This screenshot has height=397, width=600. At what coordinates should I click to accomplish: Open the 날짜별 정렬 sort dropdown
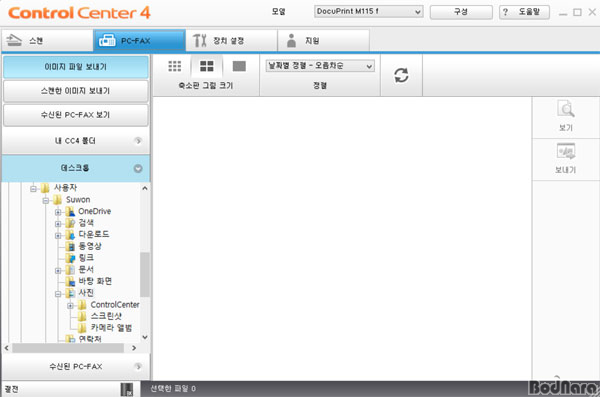(x=320, y=66)
